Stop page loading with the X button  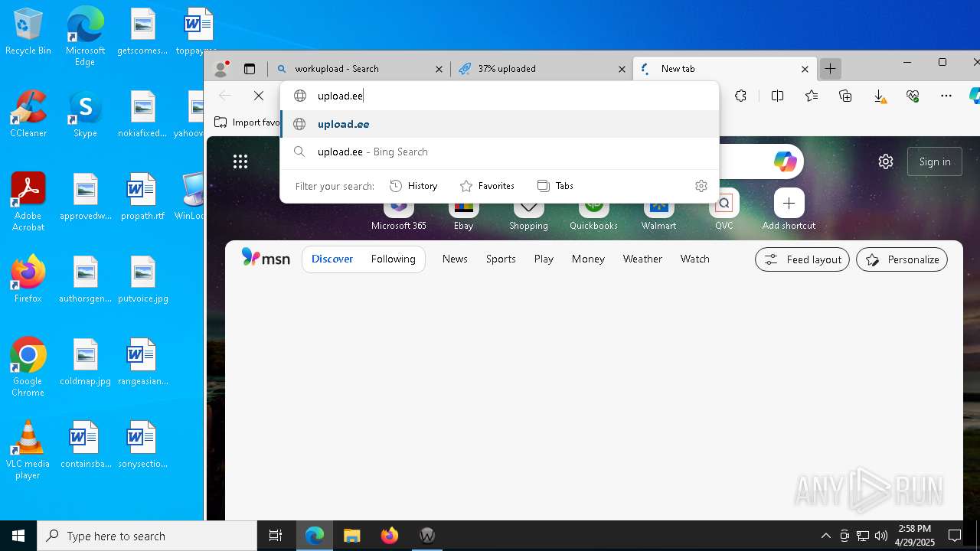click(x=259, y=96)
